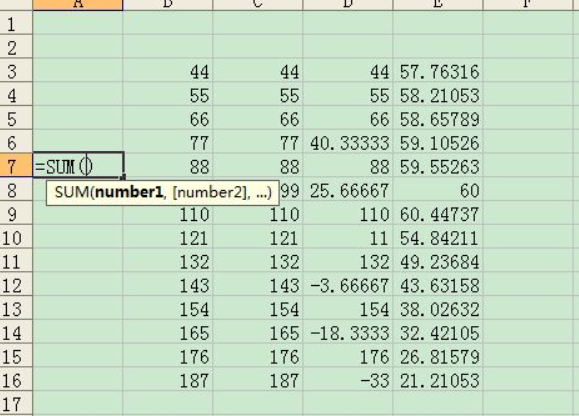Select column A header
Image resolution: width=579 pixels, height=416 pixels.
click(78, 5)
